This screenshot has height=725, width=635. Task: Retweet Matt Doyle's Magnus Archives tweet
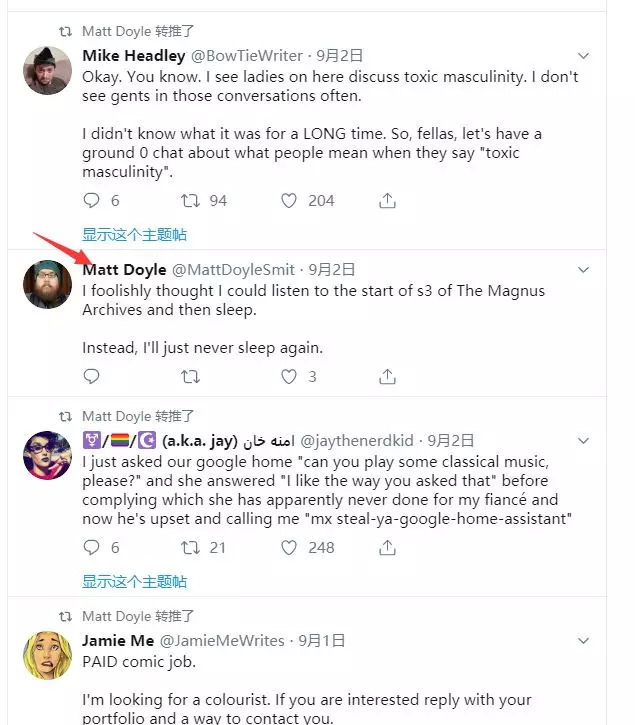(190, 377)
